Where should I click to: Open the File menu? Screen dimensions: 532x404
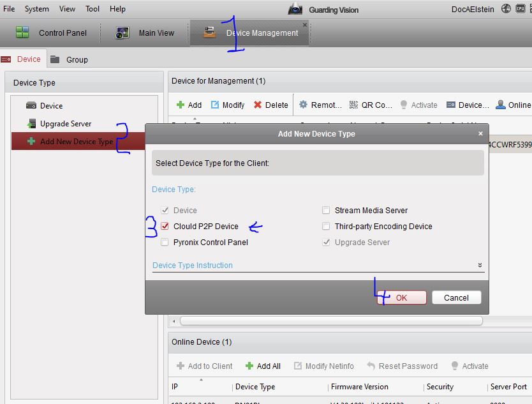click(9, 9)
